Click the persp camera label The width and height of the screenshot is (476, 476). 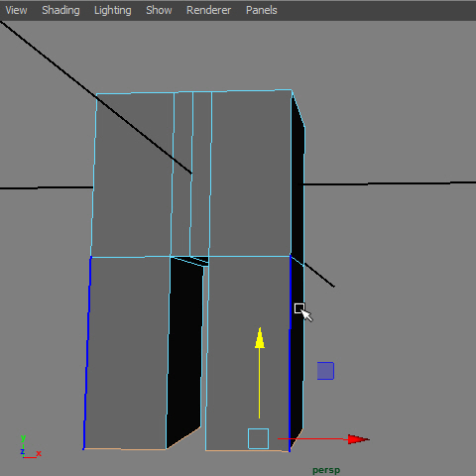326,470
